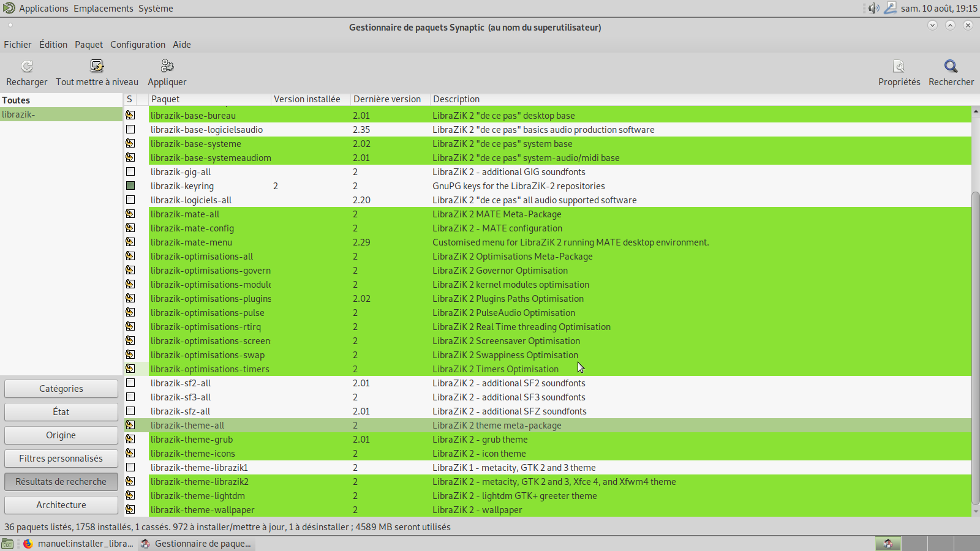Select Toutes in the left list
The height and width of the screenshot is (551, 980).
click(x=61, y=100)
